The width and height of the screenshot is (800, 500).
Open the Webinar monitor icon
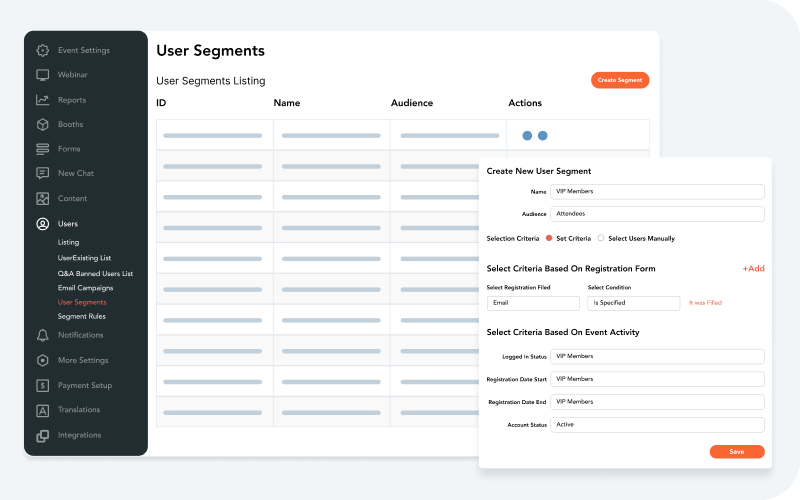click(x=42, y=75)
